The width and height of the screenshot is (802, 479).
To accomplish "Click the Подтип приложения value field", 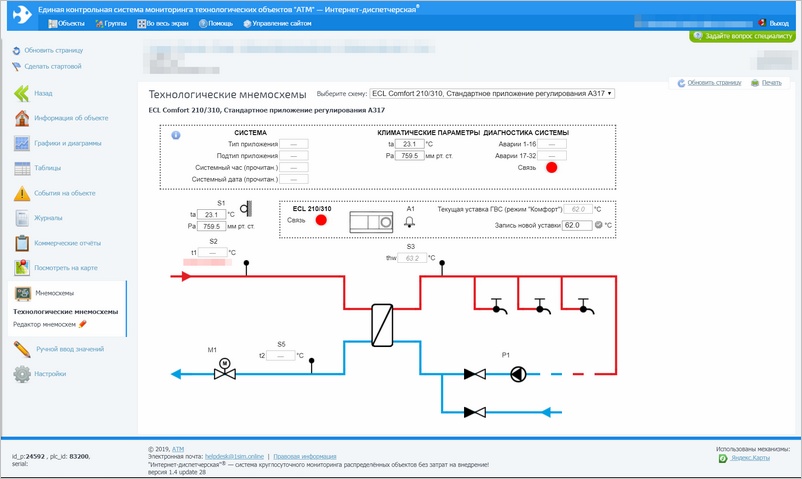I will 294,156.
